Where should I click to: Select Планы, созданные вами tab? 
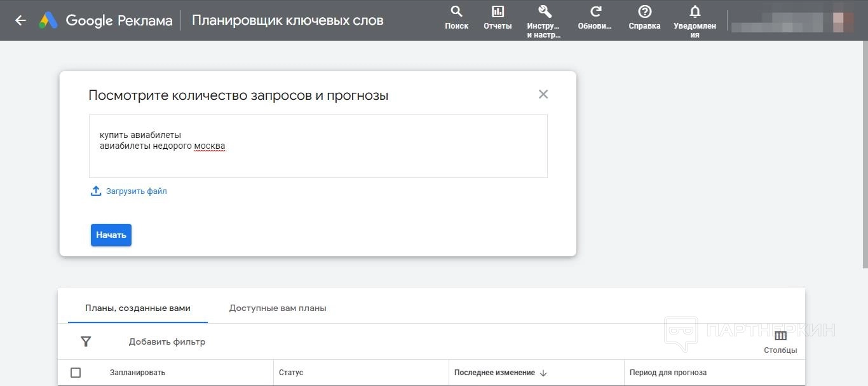click(138, 308)
